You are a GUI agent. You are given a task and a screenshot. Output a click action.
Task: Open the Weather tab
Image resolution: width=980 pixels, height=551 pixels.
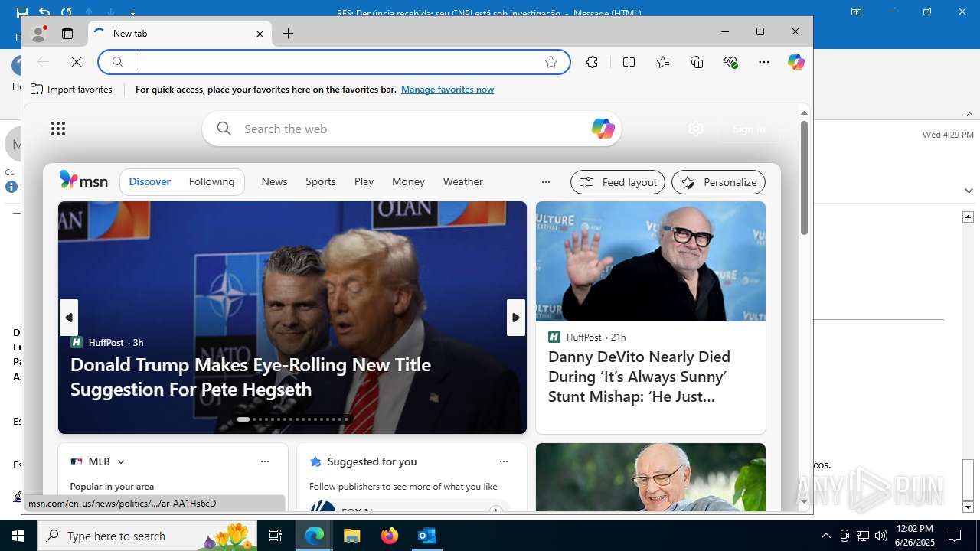pyautogui.click(x=463, y=181)
